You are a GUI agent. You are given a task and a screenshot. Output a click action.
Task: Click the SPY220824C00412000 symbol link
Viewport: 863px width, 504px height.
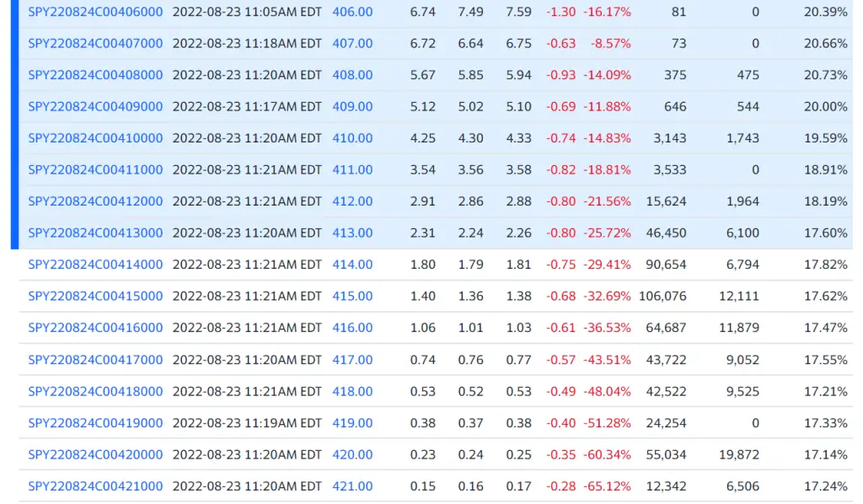tap(96, 201)
